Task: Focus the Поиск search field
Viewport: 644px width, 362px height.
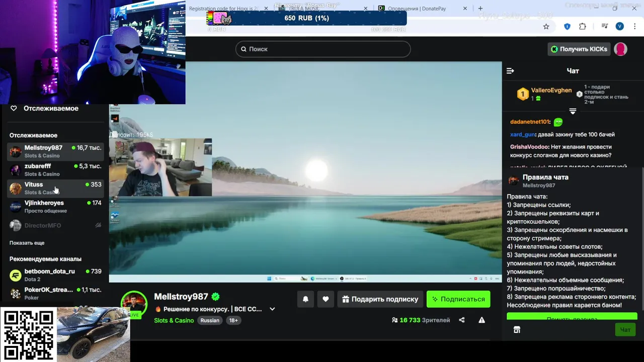Action: pos(323,49)
